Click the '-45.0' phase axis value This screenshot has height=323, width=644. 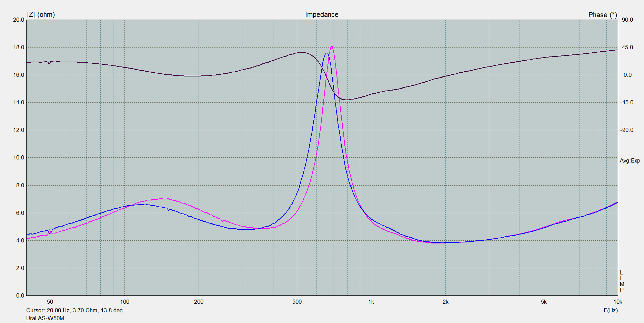627,102
